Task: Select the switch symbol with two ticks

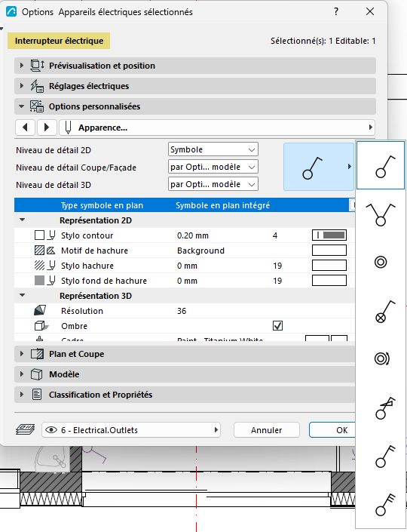Action: (385, 456)
